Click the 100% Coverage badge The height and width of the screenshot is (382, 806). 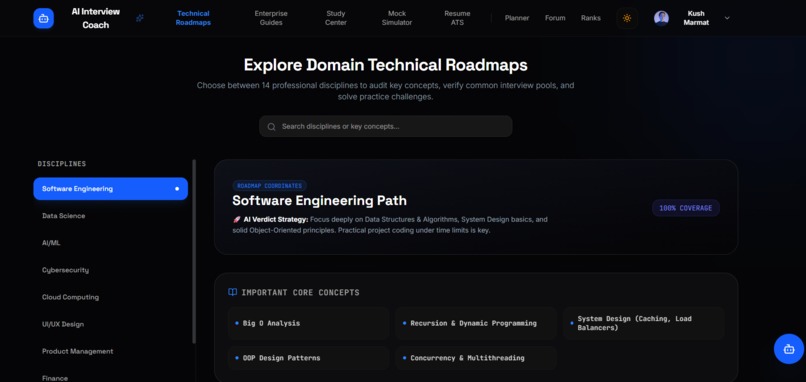point(686,208)
